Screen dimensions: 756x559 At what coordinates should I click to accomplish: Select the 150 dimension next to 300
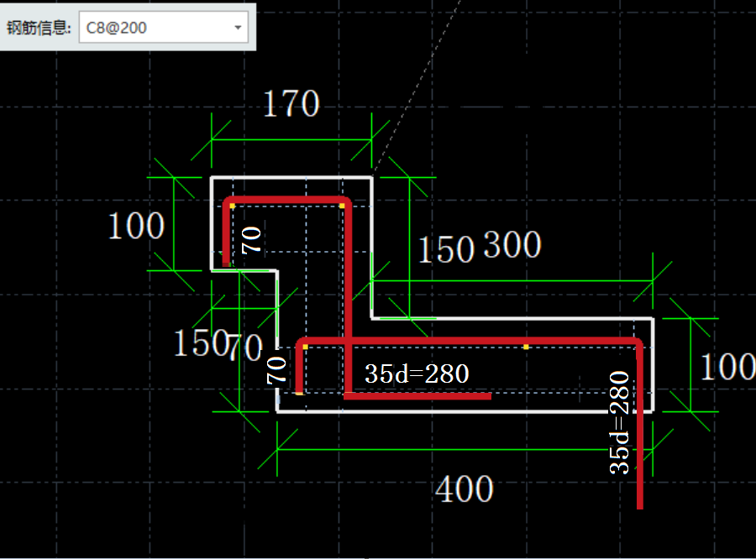pyautogui.click(x=445, y=249)
